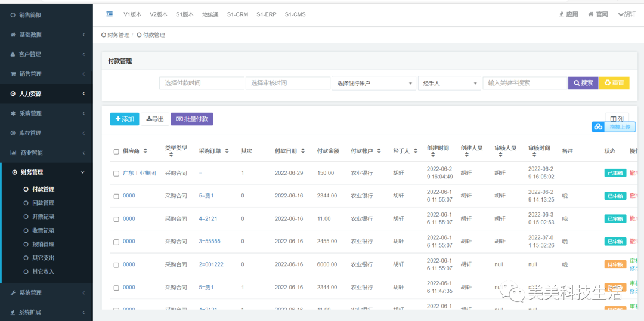Click the blue cloud upload icon

(597, 127)
